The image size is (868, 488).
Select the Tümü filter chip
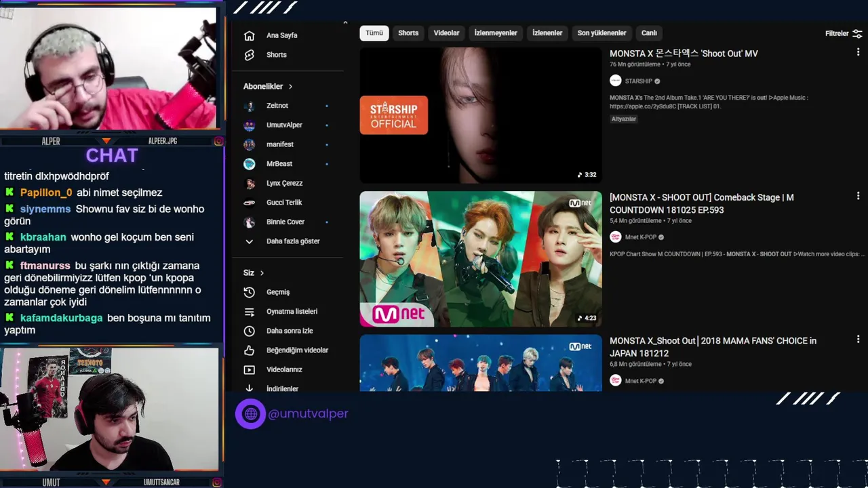(374, 33)
